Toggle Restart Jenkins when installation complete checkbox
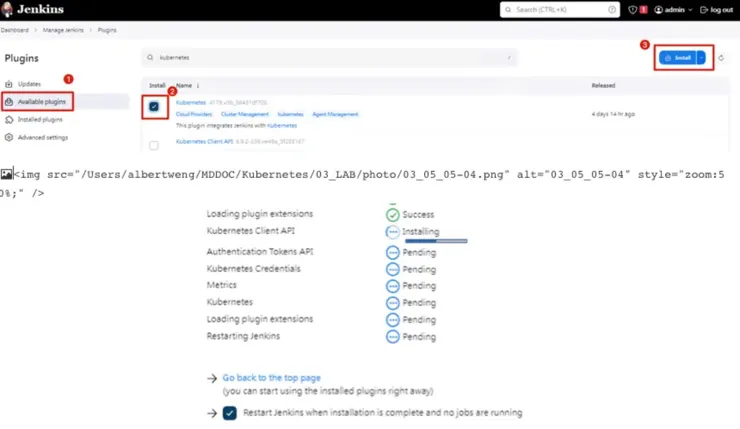The width and height of the screenshot is (740, 429). [230, 413]
